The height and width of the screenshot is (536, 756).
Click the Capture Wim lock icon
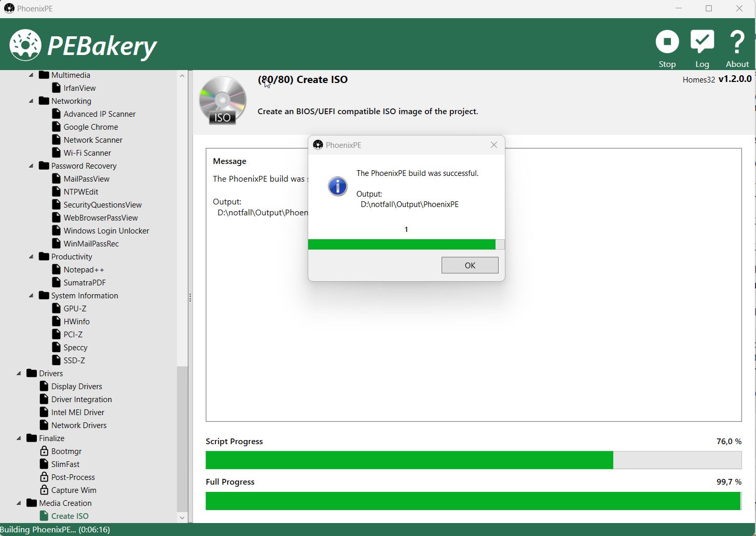click(x=44, y=490)
